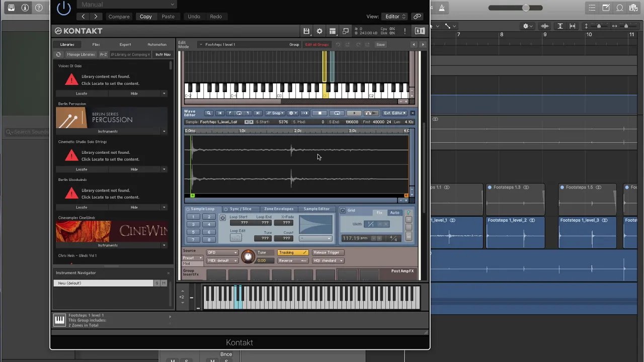Click the jump to loop start button
The image size is (644, 362).
230,113
